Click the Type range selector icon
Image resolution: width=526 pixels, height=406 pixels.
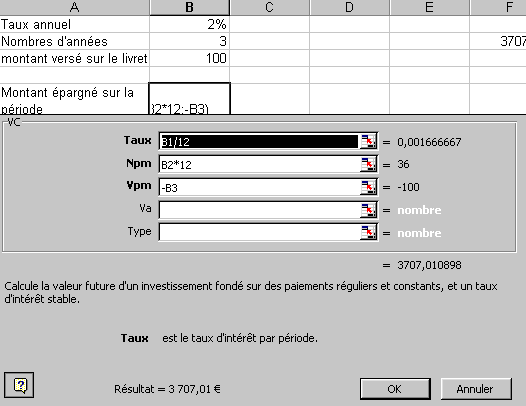[x=368, y=233]
